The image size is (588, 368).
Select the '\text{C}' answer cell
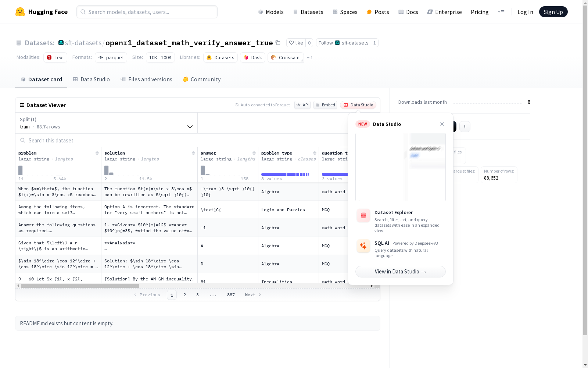pos(228,210)
